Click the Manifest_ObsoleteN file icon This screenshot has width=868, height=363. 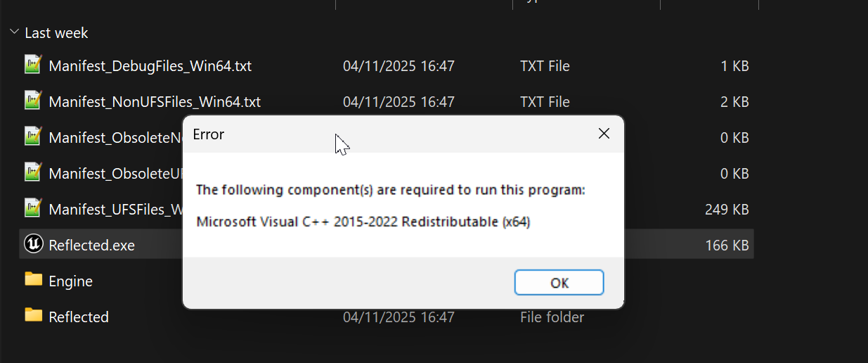click(x=33, y=136)
